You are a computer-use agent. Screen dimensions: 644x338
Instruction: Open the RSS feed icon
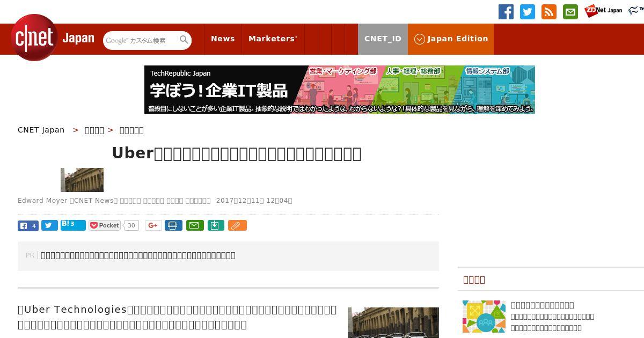tap(549, 12)
